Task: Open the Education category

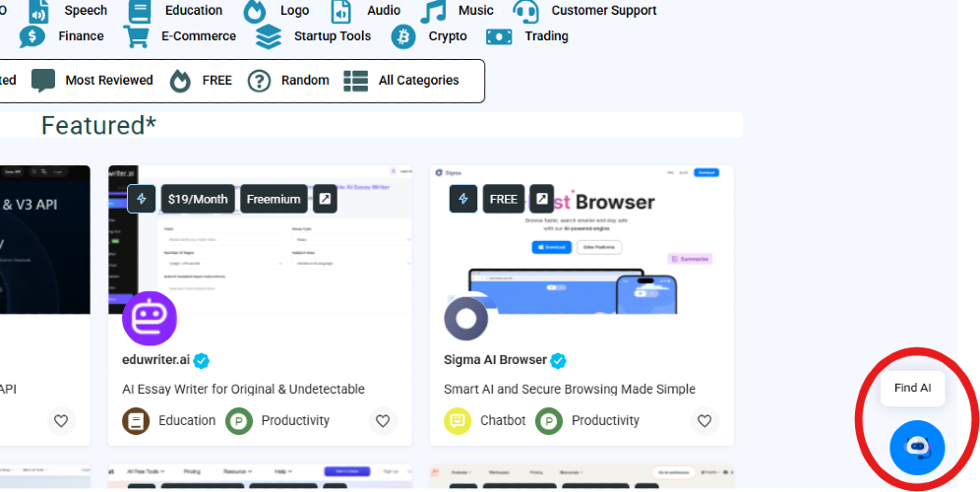Action: [175, 11]
